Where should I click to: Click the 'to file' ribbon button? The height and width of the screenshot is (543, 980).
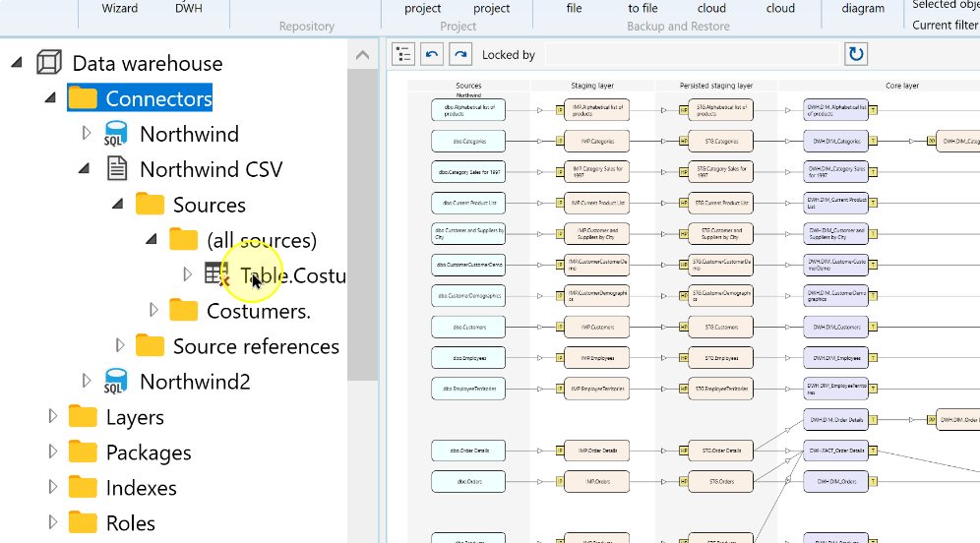pyautogui.click(x=643, y=8)
